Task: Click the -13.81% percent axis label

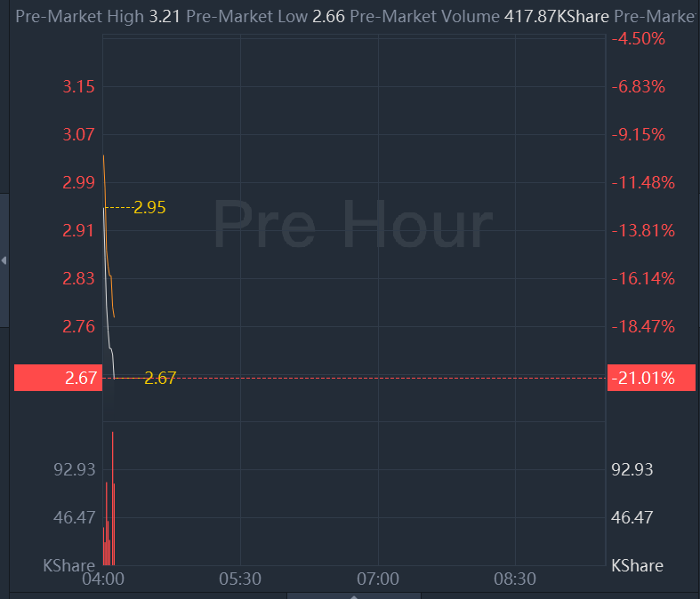Action: (x=642, y=230)
